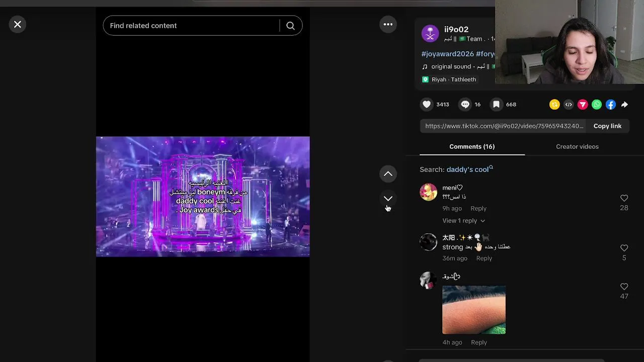Click the magnifier search icon
Image resolution: width=644 pixels, height=362 pixels.
(x=290, y=26)
